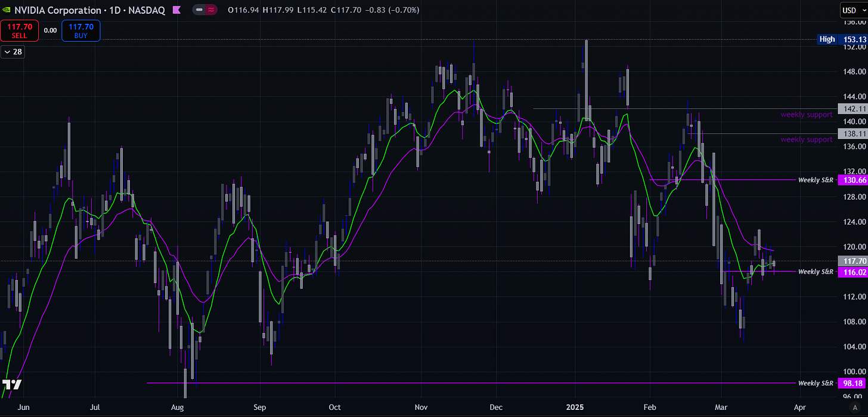Viewport: 868px width, 417px height.
Task: Click the 104.00 price scale label
Action: [854, 347]
